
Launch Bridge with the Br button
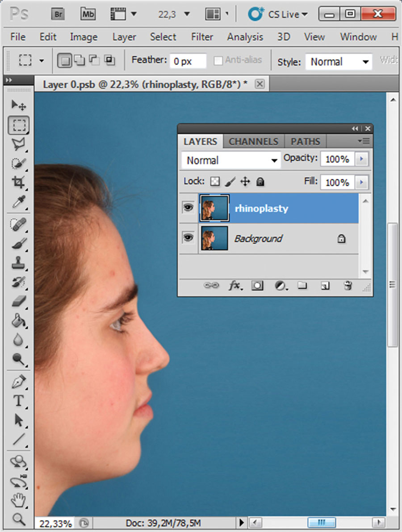pos(59,14)
